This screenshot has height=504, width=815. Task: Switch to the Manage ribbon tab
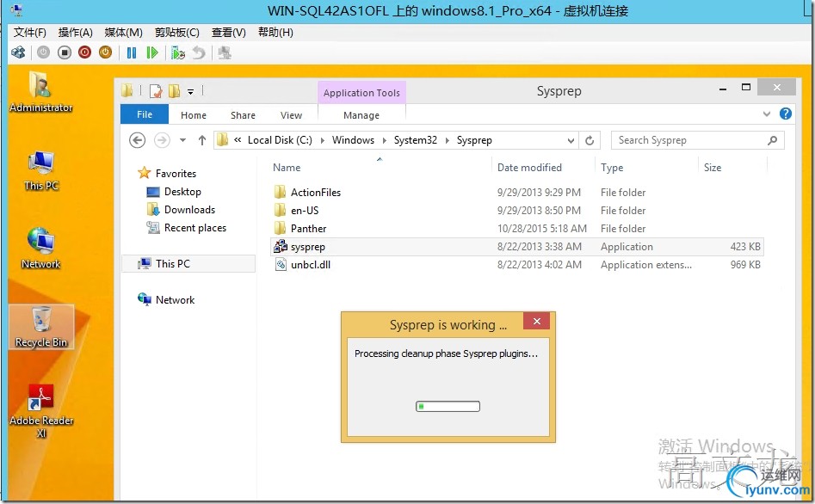pyautogui.click(x=361, y=115)
